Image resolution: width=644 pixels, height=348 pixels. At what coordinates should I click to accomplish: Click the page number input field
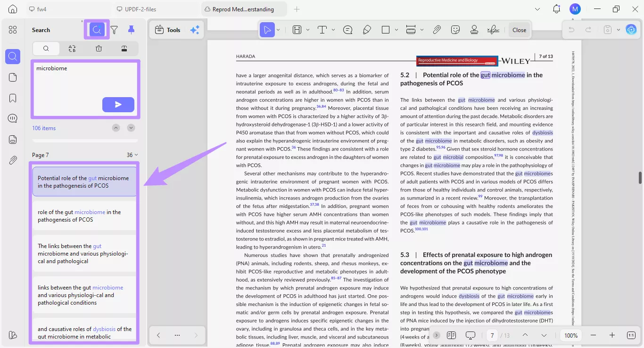click(492, 335)
